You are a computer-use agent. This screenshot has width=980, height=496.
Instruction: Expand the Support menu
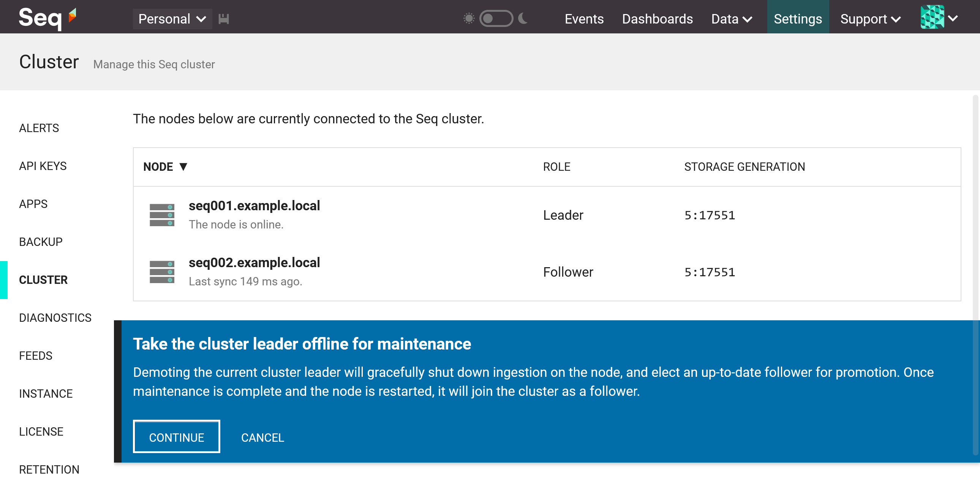(870, 19)
